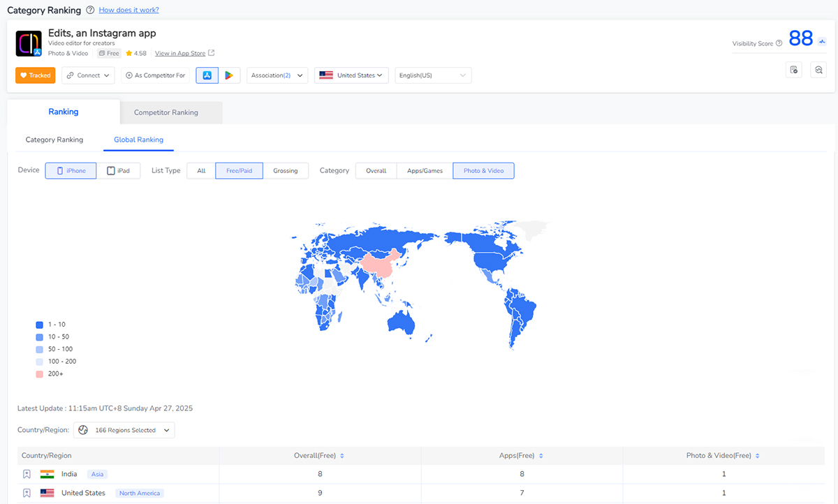Click the 1 - 10 legend color swatch
The width and height of the screenshot is (838, 504).
coord(39,325)
